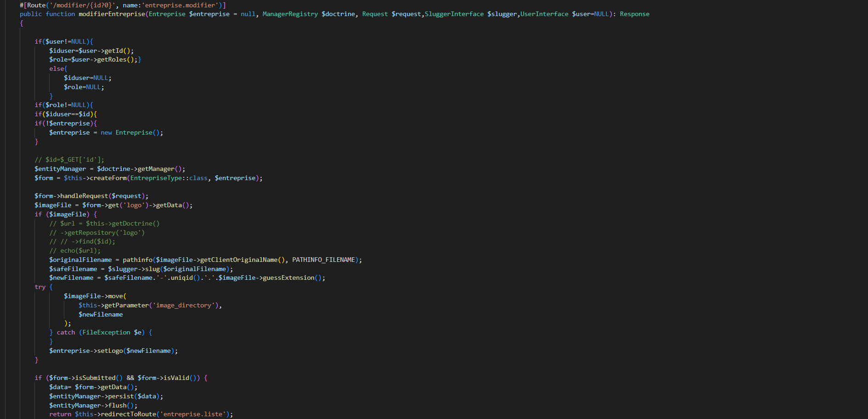Click the line 'if(!$entreprise){'
The height and width of the screenshot is (419, 868).
66,124
